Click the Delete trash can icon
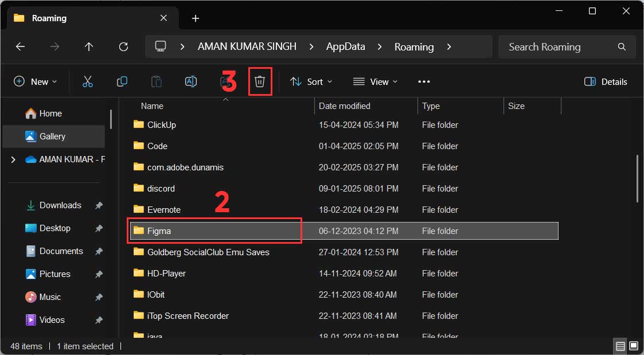Screen dimensions: 644x355 click(x=260, y=81)
